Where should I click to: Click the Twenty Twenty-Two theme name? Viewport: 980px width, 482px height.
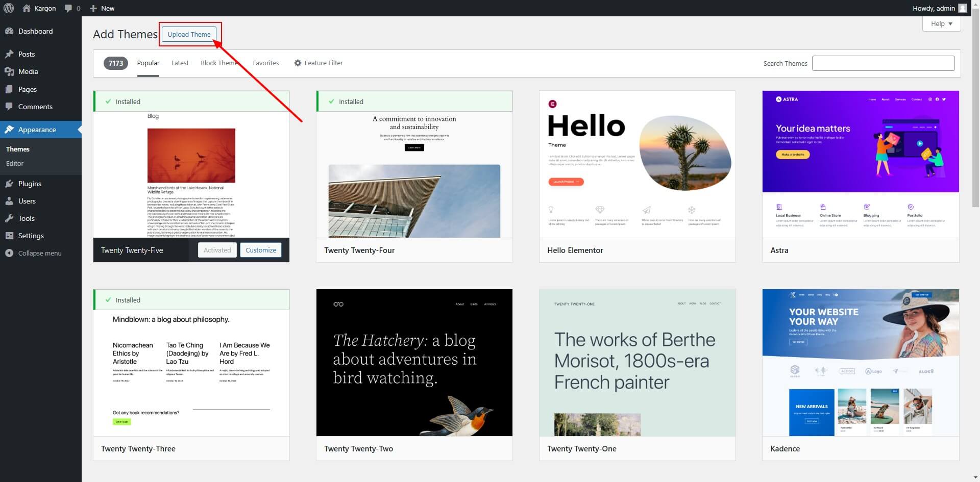(359, 449)
